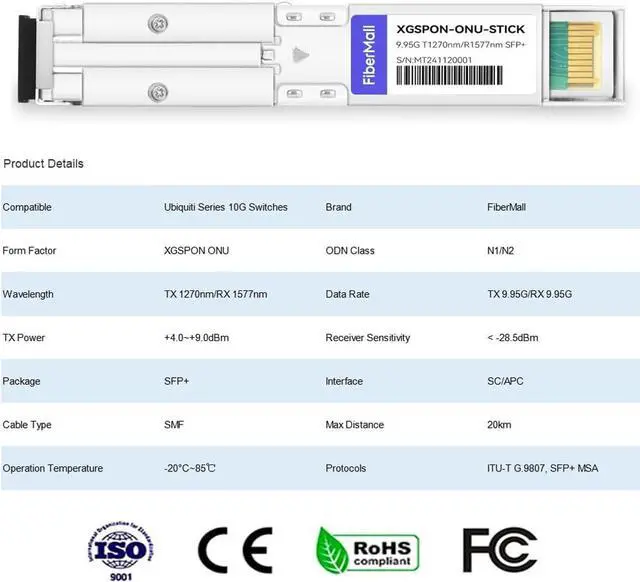Select the 20km max distance value

coord(499,425)
